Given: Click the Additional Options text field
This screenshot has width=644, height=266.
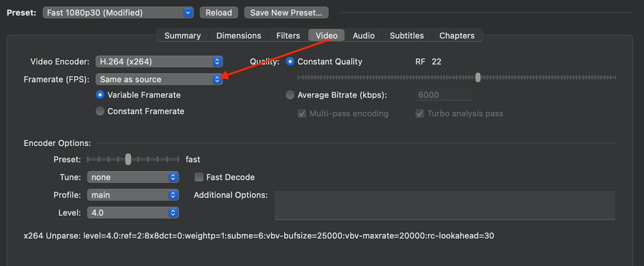Looking at the screenshot, I should point(444,206).
